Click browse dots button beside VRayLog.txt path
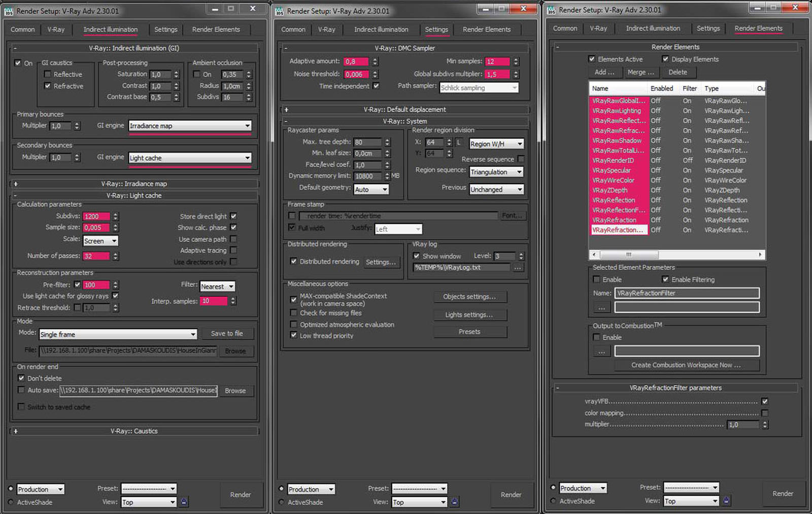The image size is (812, 514). 518,267
